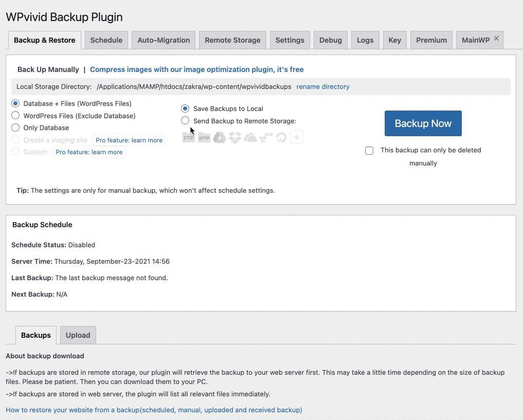Screen dimensions: 523x420
Task: Switch to the Upload sub-tab
Action: tap(78, 335)
